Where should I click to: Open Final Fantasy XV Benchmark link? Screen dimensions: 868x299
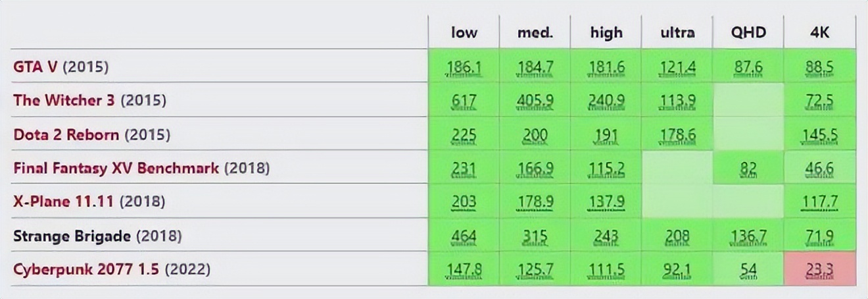116,168
